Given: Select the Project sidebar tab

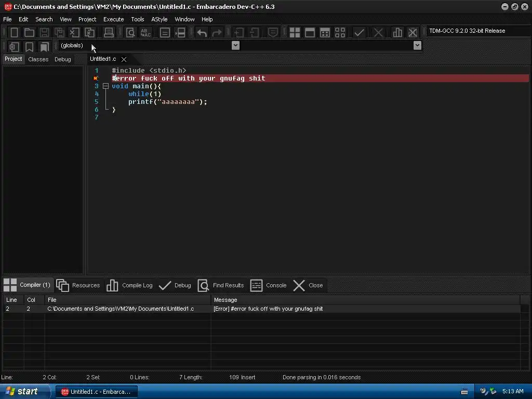Looking at the screenshot, I should point(13,59).
